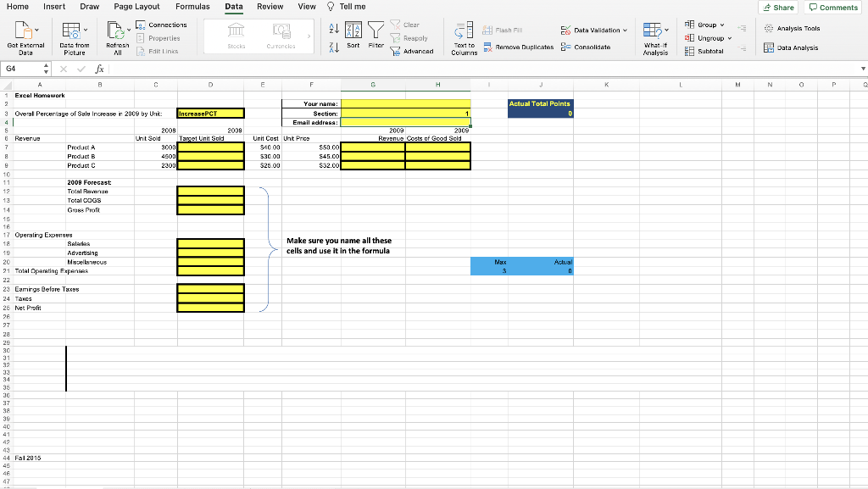Open the Advanced filter option

[414, 51]
